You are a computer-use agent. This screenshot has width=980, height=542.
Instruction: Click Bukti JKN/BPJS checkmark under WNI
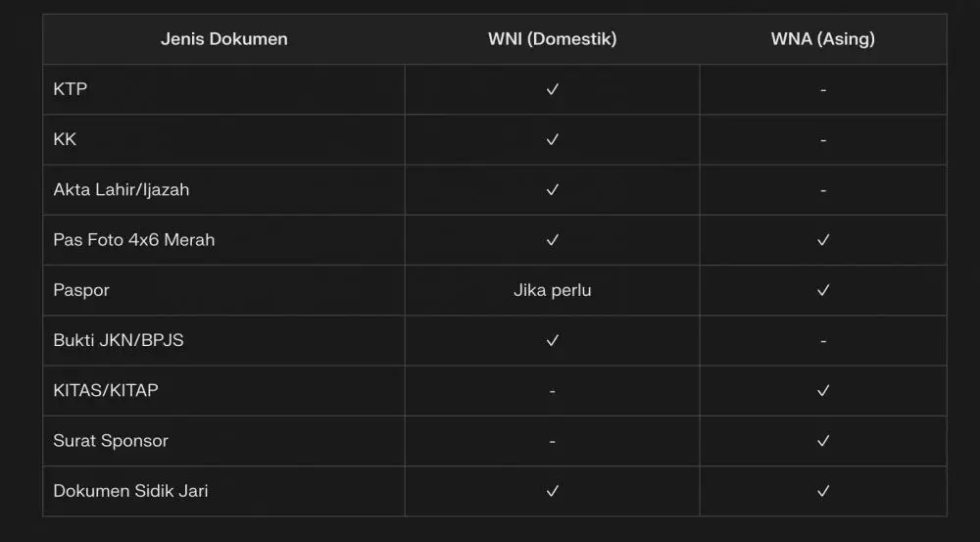click(553, 340)
